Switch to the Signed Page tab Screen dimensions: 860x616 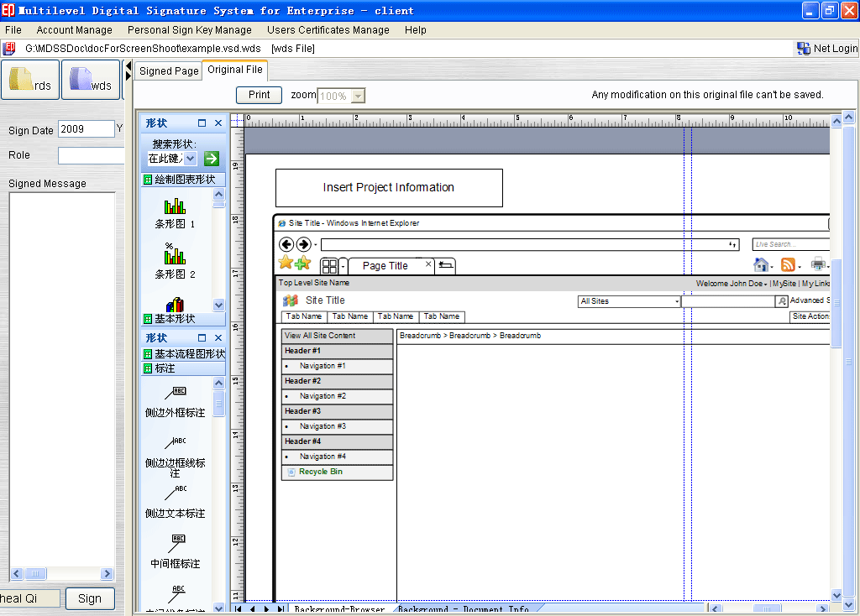pos(168,70)
